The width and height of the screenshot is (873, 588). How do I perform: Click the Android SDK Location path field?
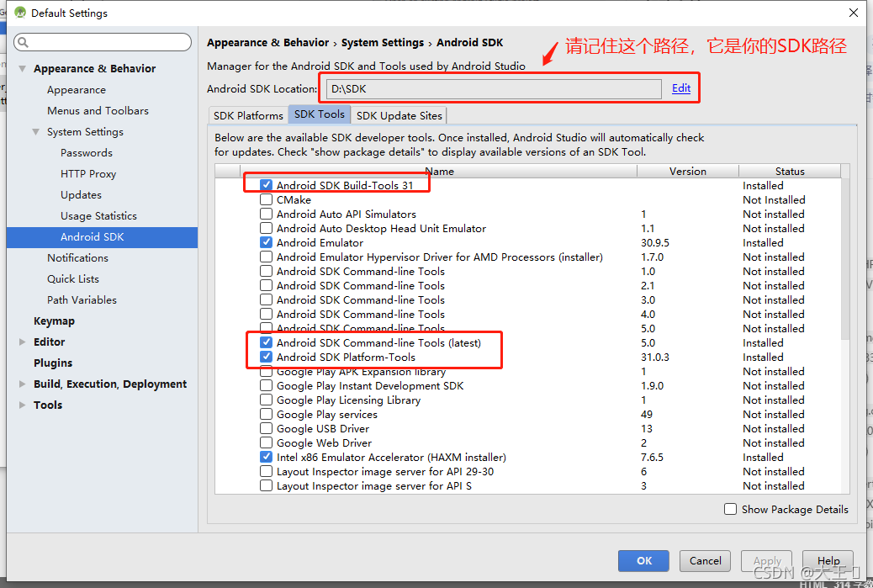[494, 88]
